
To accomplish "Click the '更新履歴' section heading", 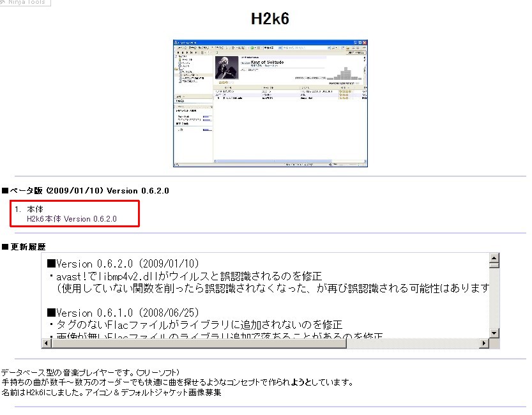I will (24, 247).
